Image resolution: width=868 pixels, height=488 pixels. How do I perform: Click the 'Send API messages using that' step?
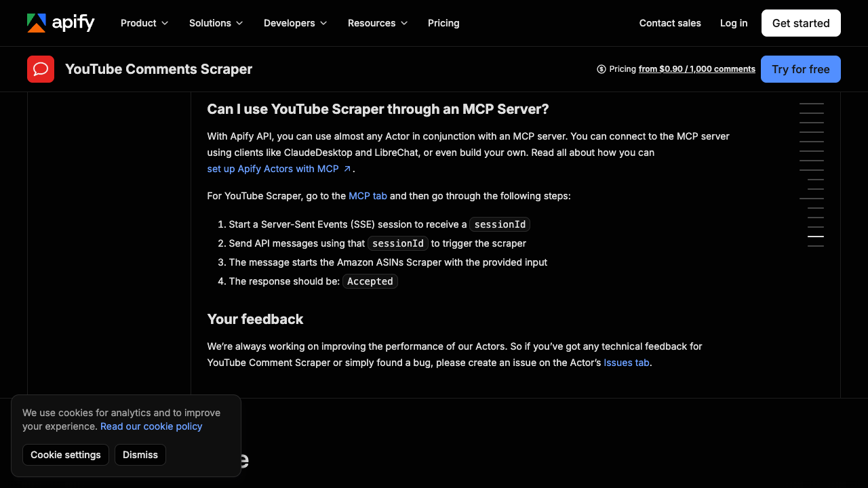378,243
